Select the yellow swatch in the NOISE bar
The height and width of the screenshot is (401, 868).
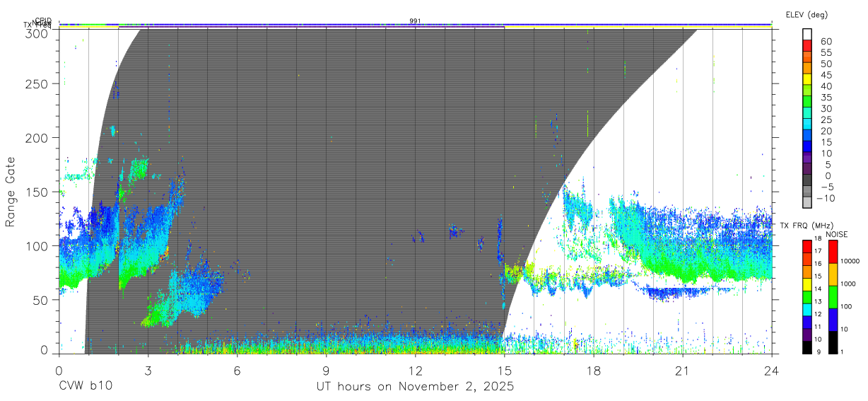833,274
